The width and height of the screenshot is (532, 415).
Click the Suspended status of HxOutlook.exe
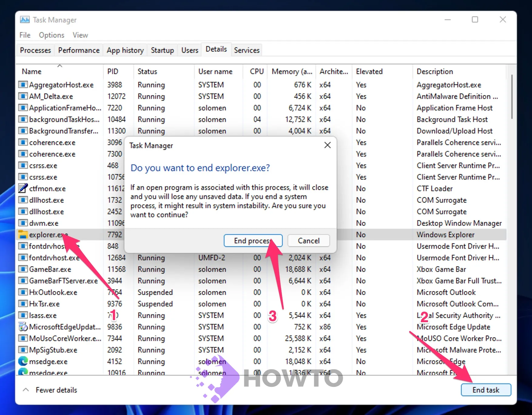(x=155, y=292)
